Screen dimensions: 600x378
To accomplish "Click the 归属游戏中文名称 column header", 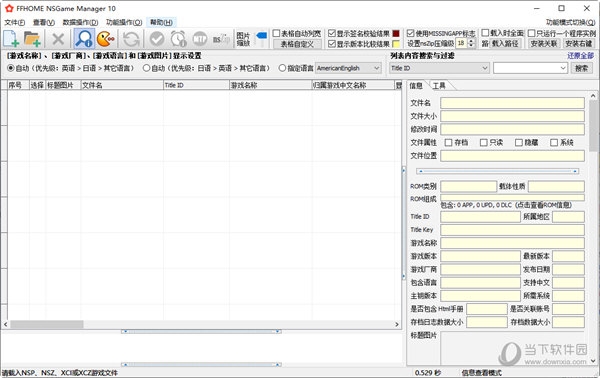I will pos(352,85).
